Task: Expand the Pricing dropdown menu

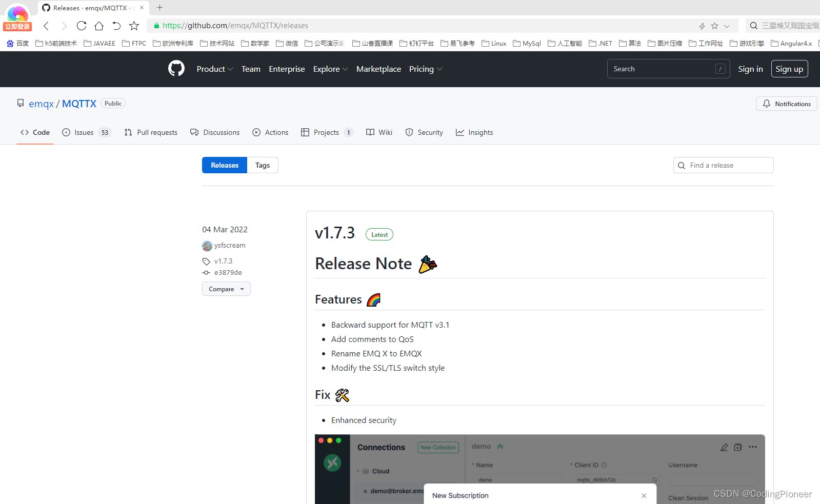Action: [426, 69]
